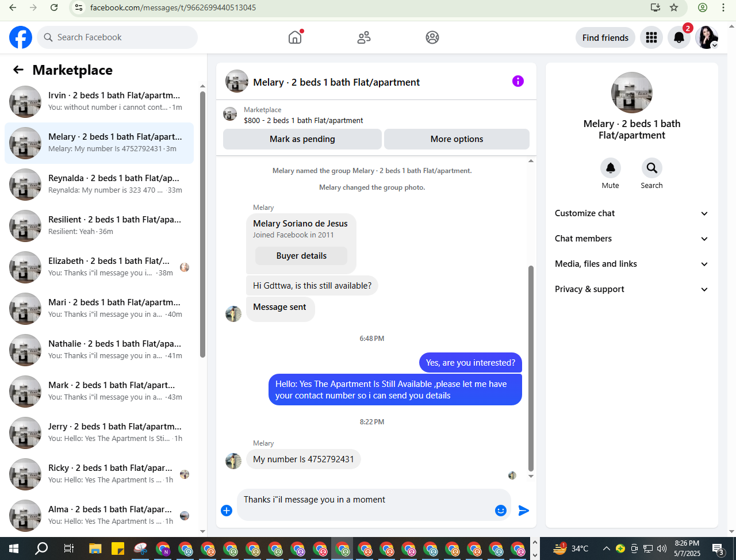The width and height of the screenshot is (736, 560).
Task: Click the "My number Is 4752792431" message
Action: click(304, 459)
